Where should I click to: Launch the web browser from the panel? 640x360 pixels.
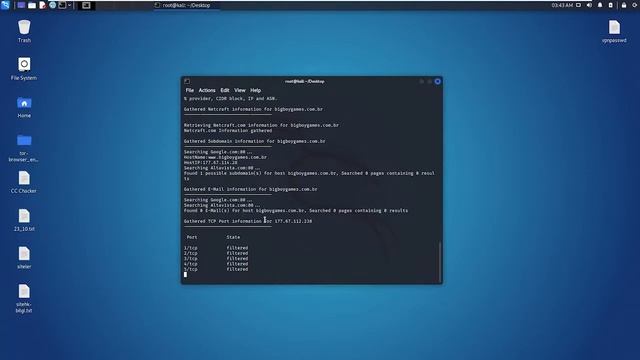coord(53,5)
